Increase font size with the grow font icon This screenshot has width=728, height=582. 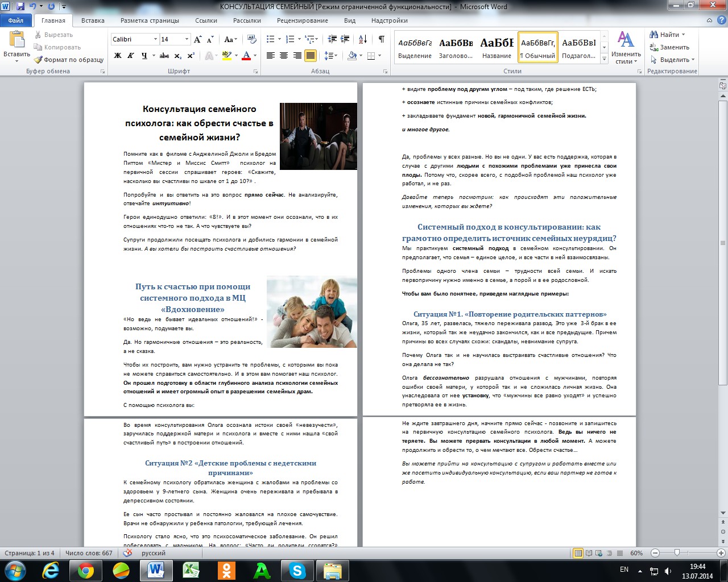[197, 39]
